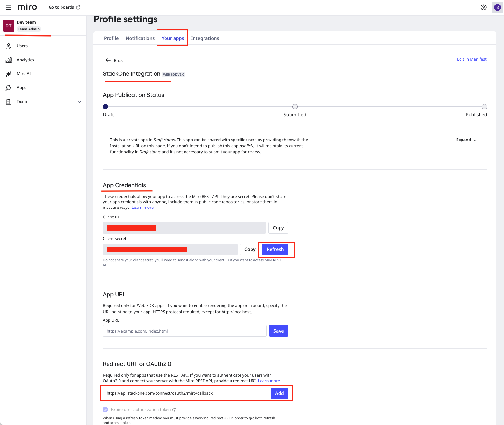Select the Your apps tab
The image size is (504, 425).
(173, 38)
